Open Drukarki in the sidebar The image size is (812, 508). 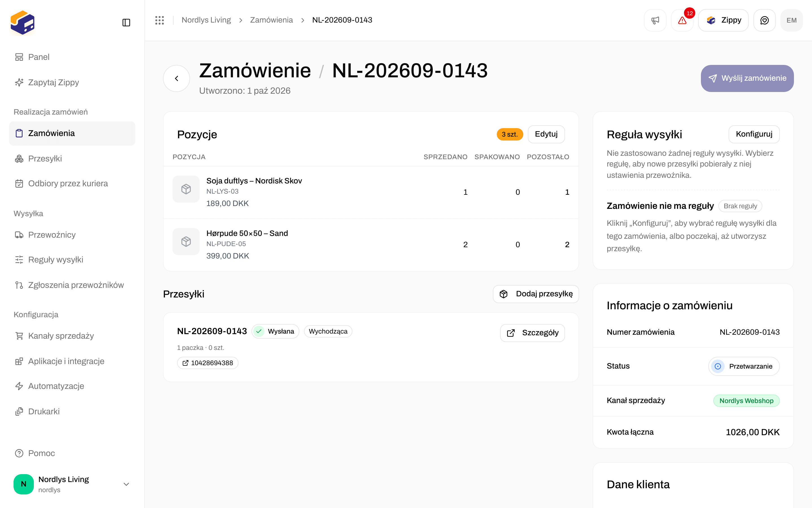[72, 411]
